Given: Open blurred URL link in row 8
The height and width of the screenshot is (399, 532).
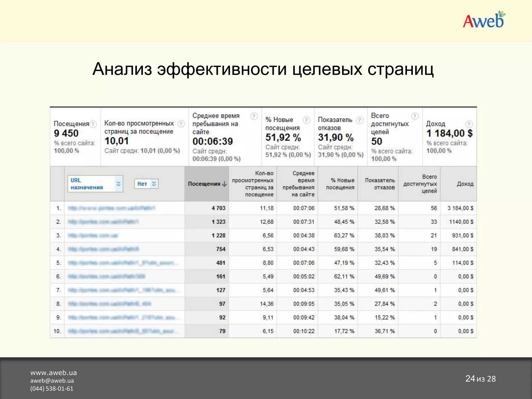Looking at the screenshot, I should coord(109,304).
